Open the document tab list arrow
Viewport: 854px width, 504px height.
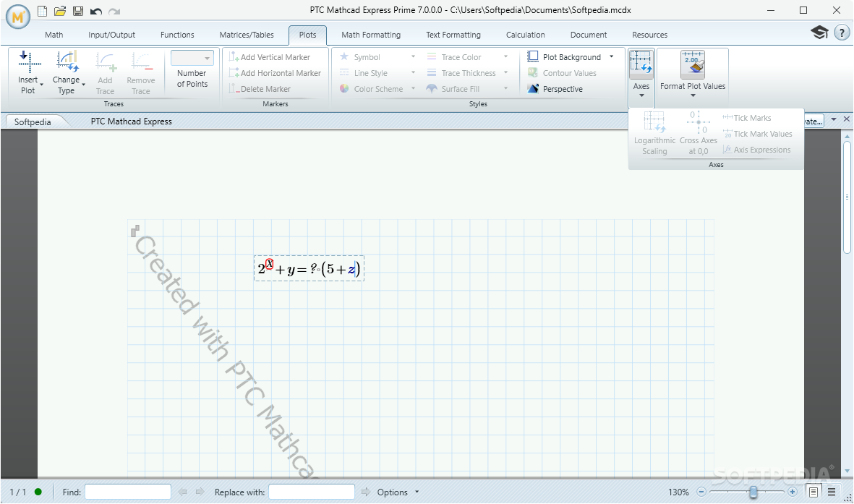[834, 119]
